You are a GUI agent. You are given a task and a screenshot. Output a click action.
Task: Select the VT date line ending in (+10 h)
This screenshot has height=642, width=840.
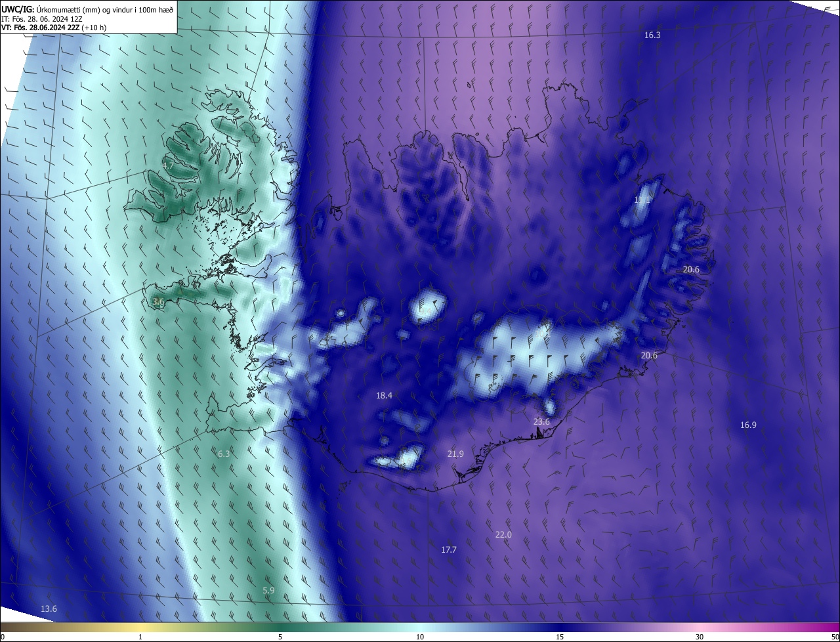tap(54, 28)
